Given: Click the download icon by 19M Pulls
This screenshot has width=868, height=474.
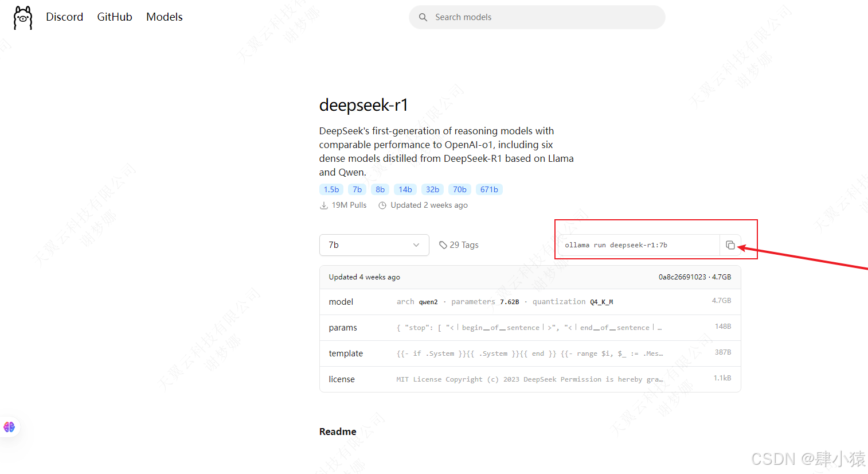Looking at the screenshot, I should 324,205.
